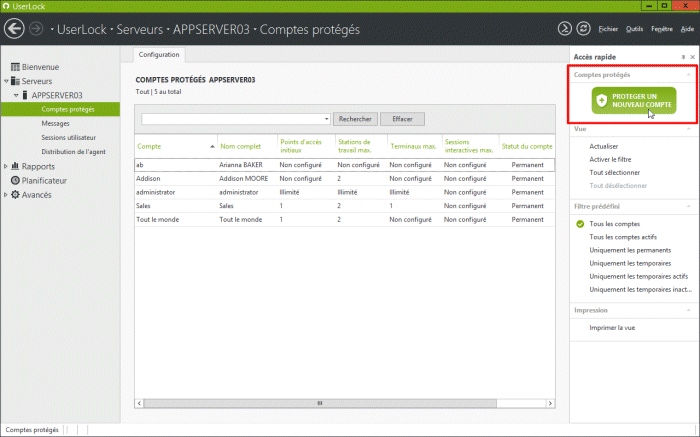Image resolution: width=700 pixels, height=437 pixels.
Task: Open the Aide menu
Action: click(x=687, y=29)
